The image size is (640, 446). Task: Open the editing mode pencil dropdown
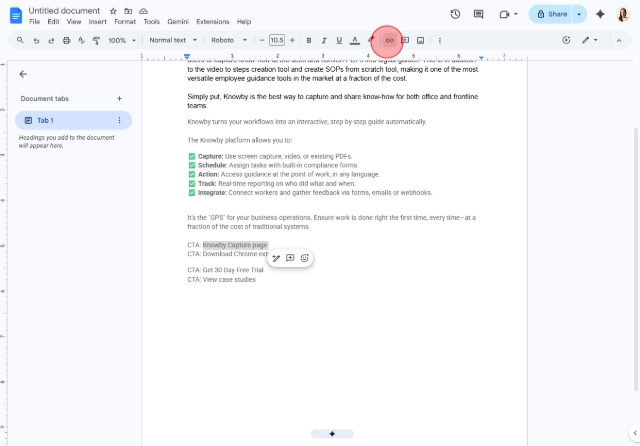(590, 40)
